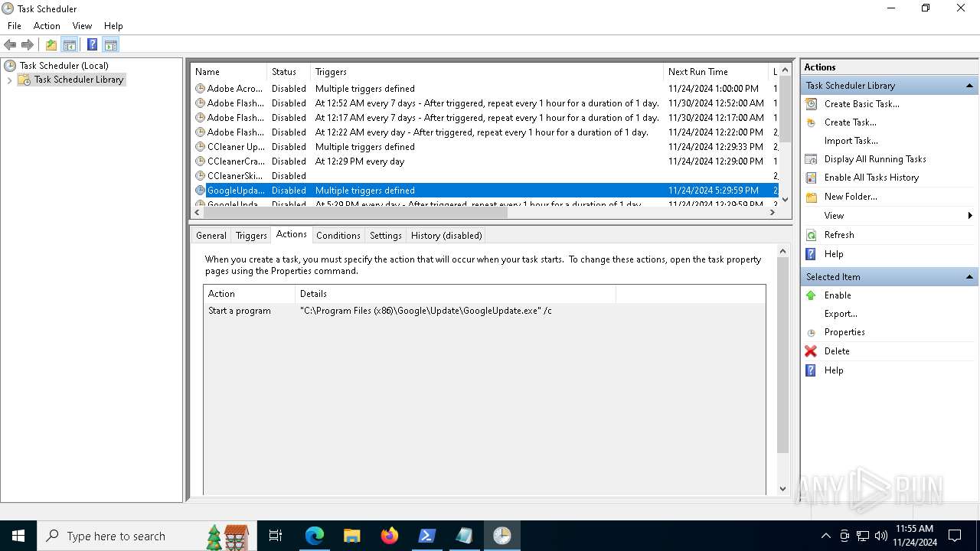Switch to the Conditions tab
980x551 pixels.
click(338, 236)
